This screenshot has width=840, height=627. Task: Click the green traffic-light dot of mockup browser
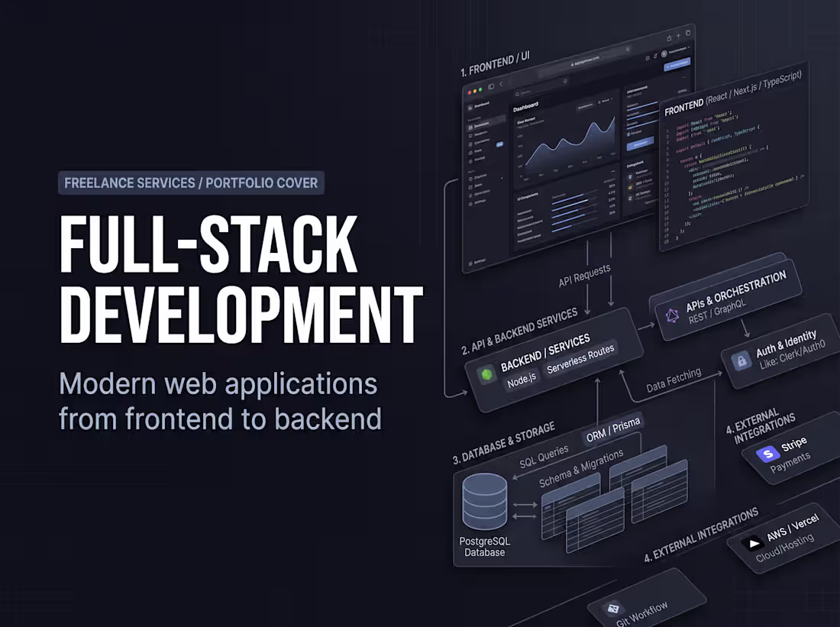(x=480, y=89)
